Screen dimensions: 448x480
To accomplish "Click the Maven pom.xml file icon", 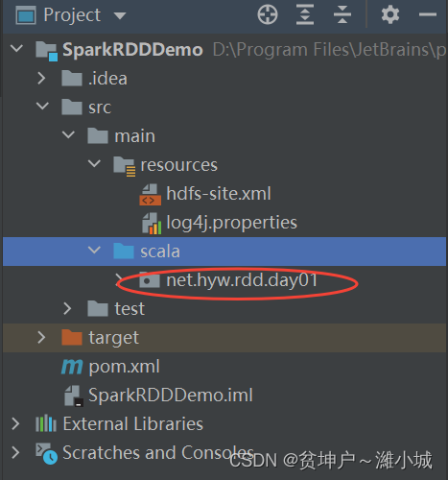I will 72,367.
